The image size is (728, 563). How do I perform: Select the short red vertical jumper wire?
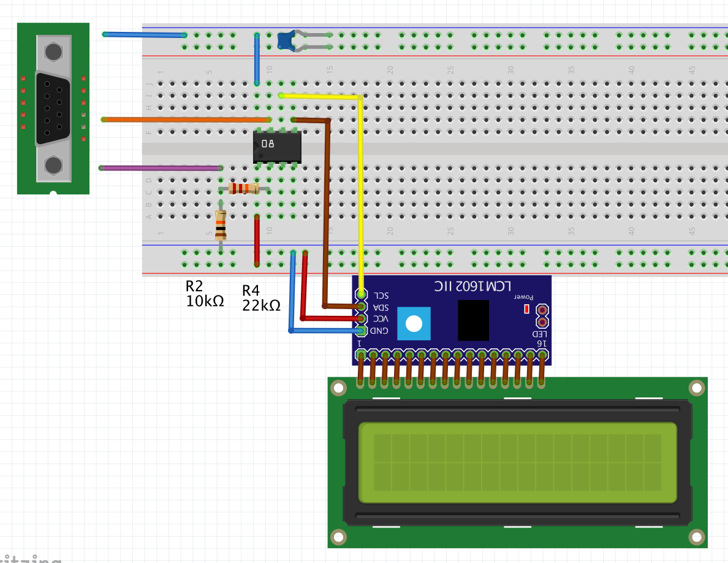[x=257, y=240]
